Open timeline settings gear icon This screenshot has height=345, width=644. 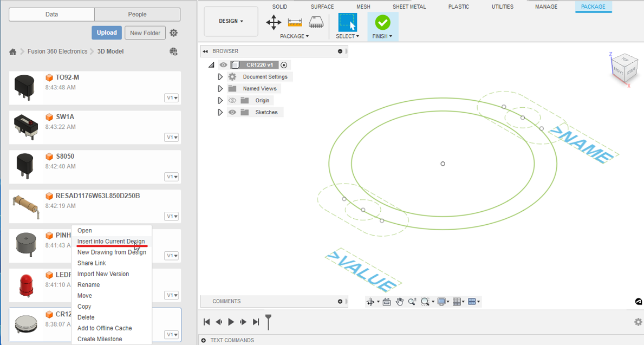pos(638,322)
